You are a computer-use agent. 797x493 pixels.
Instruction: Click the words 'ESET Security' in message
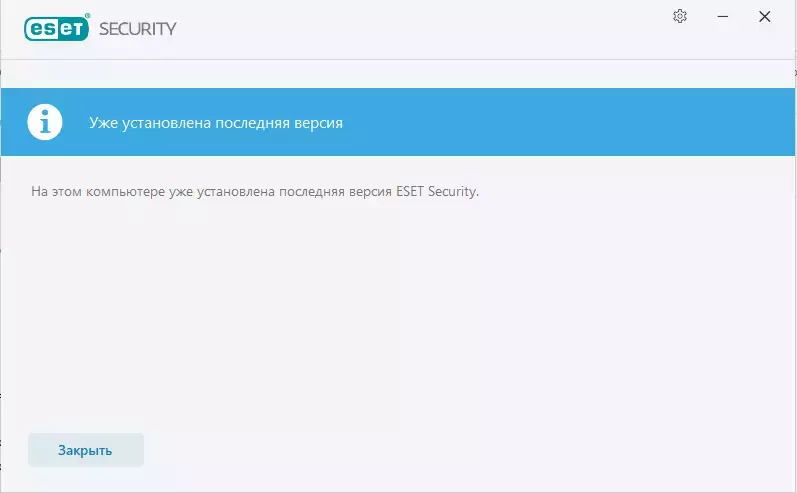click(x=436, y=191)
